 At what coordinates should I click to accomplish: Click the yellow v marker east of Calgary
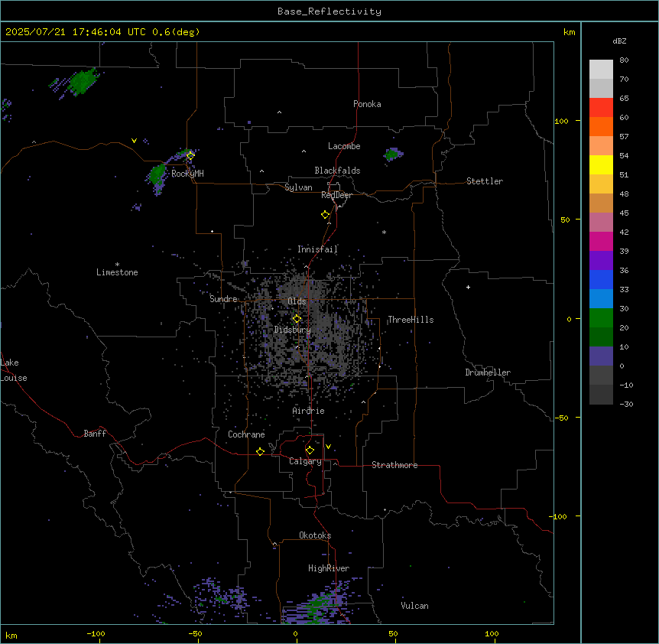tap(328, 447)
